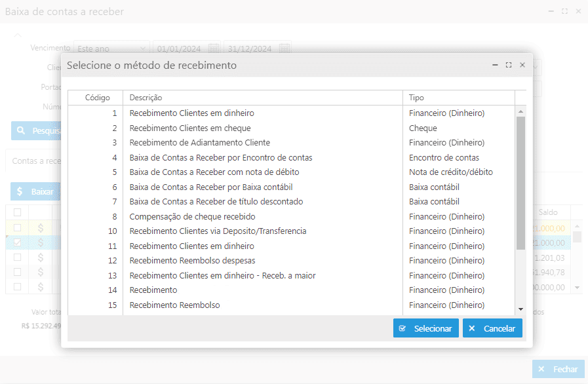Toggle the select-all checkbox in grid header
Image resolution: width=588 pixels, height=384 pixels.
click(x=18, y=212)
